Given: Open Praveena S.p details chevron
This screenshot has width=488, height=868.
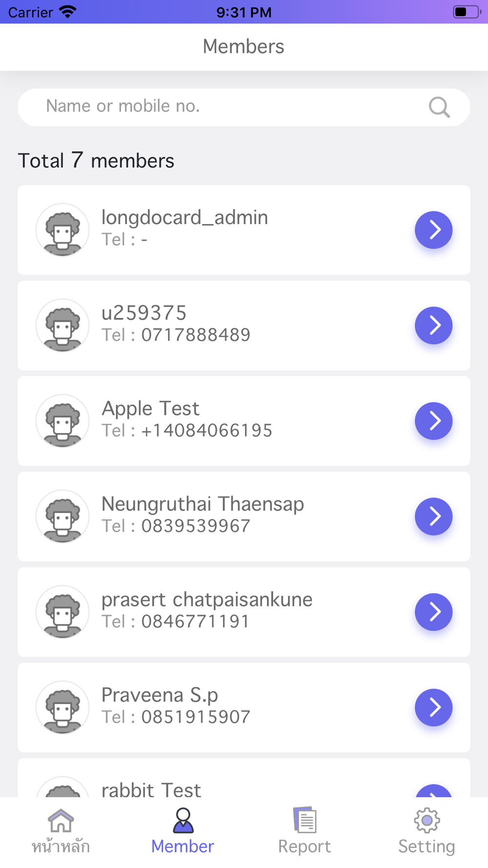Looking at the screenshot, I should pyautogui.click(x=434, y=707).
